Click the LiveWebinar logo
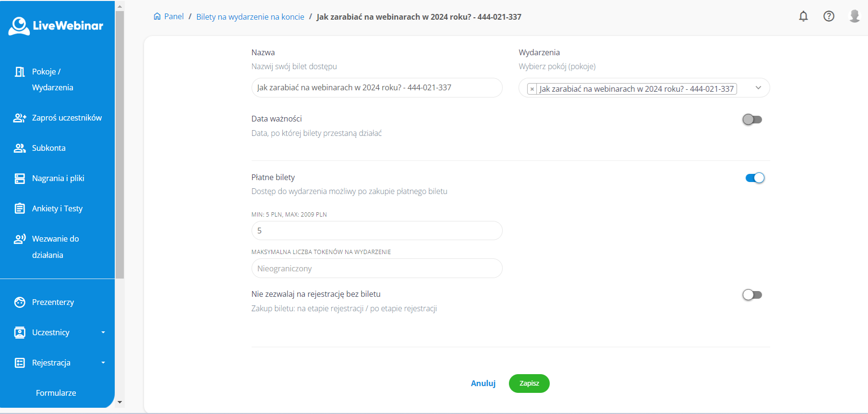This screenshot has height=414, width=868. tap(56, 26)
